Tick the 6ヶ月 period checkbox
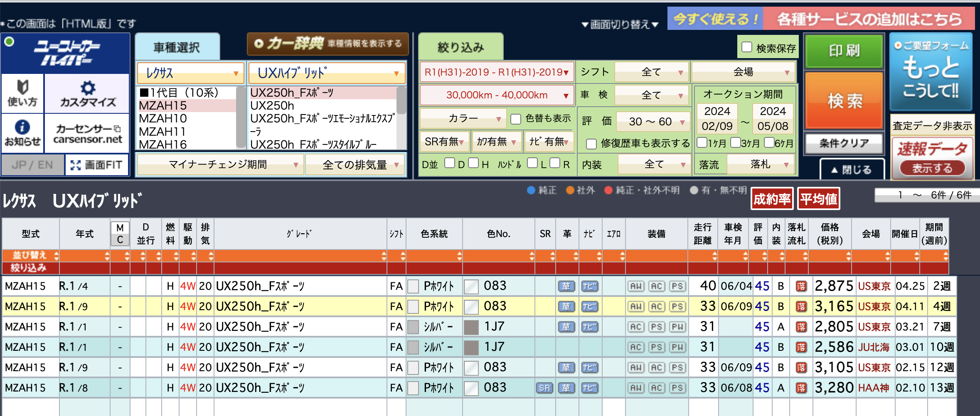 769,142
